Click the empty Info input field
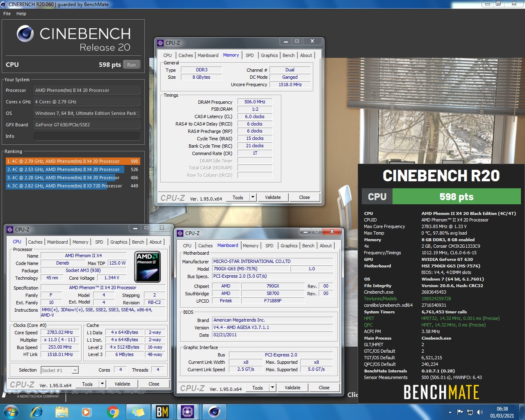 coord(87,136)
